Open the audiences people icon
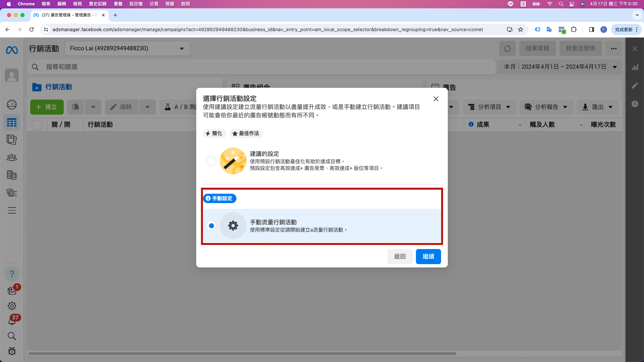Viewport: 644px width, 362px height. pos(12,158)
